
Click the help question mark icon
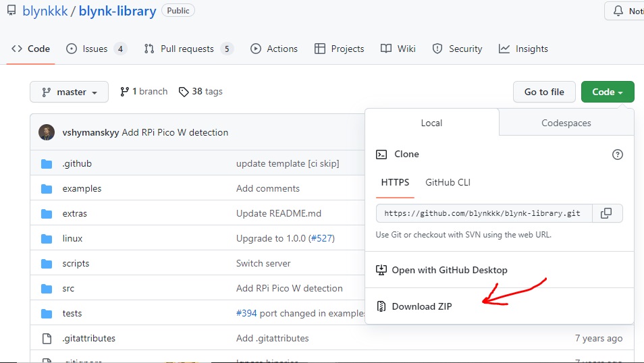pyautogui.click(x=617, y=155)
